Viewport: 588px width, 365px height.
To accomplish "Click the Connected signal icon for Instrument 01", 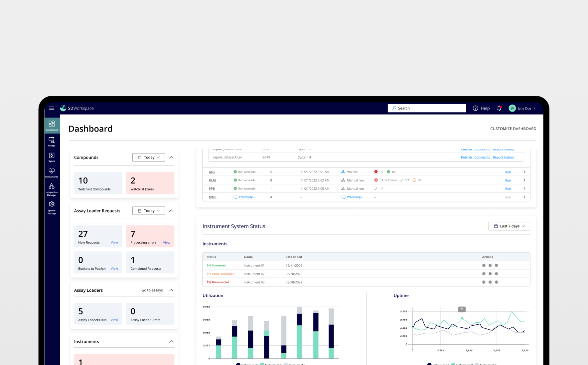I will (x=209, y=265).
